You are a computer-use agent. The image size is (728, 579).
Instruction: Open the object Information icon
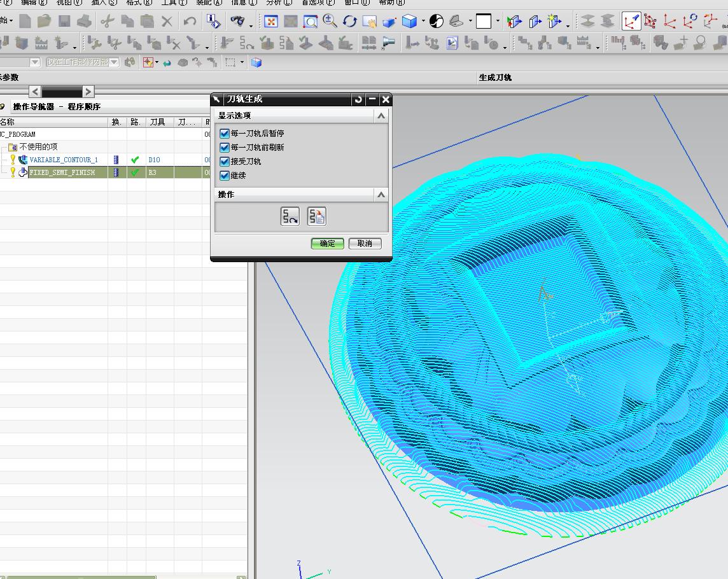[x=214, y=22]
